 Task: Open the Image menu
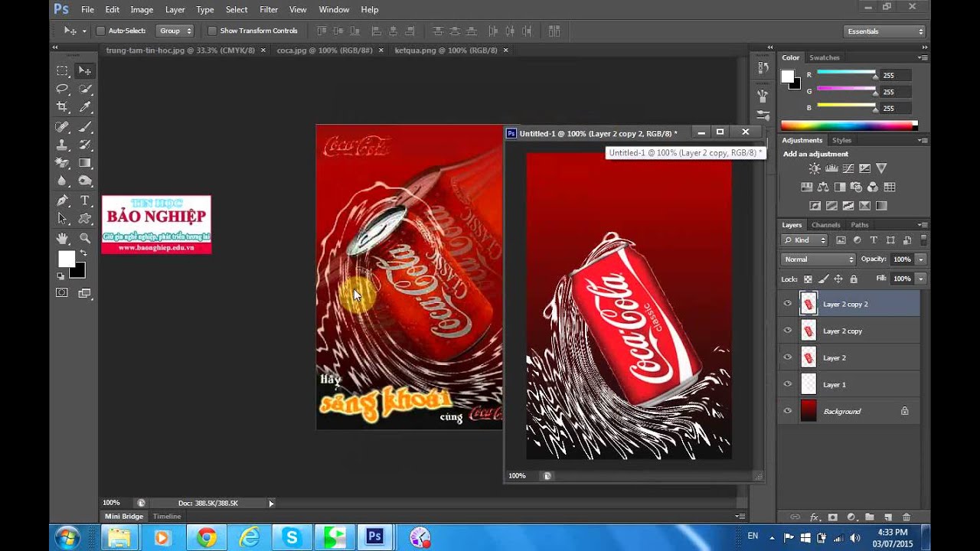[x=142, y=9]
